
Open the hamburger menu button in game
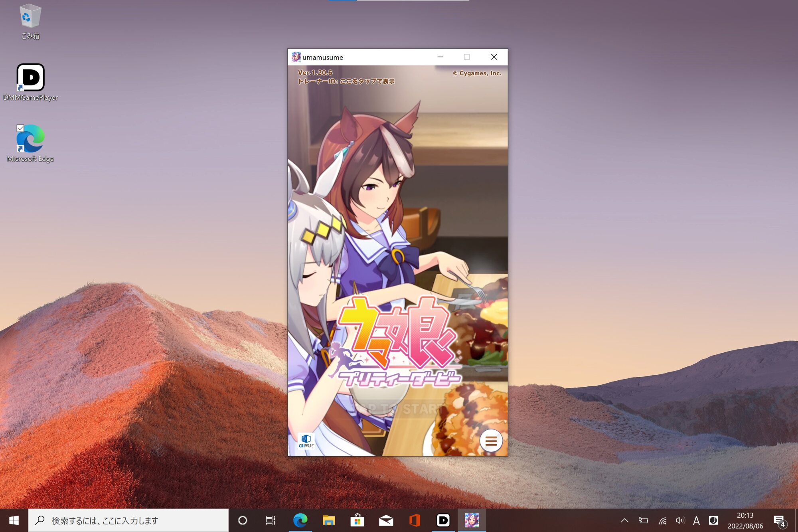[x=491, y=441]
